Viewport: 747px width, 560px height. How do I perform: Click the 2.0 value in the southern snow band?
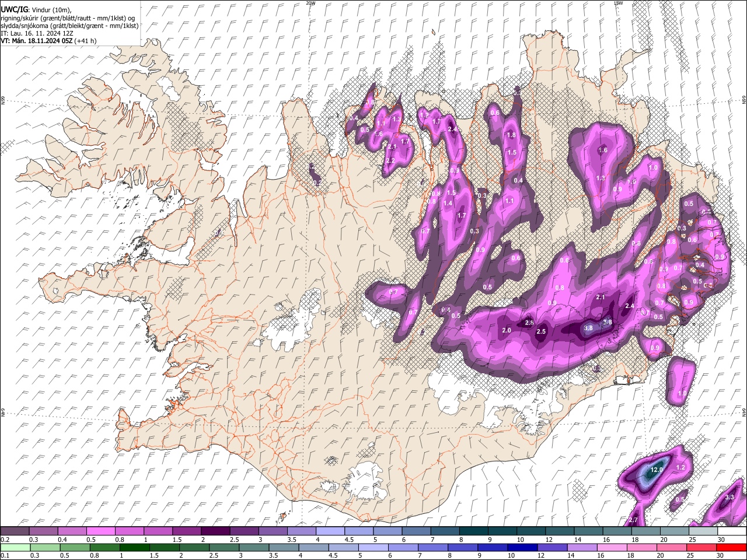point(507,330)
